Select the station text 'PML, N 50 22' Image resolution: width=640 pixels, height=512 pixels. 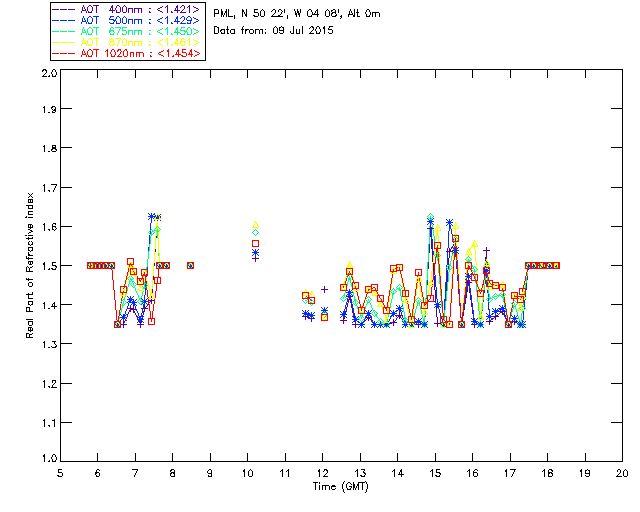pos(249,14)
